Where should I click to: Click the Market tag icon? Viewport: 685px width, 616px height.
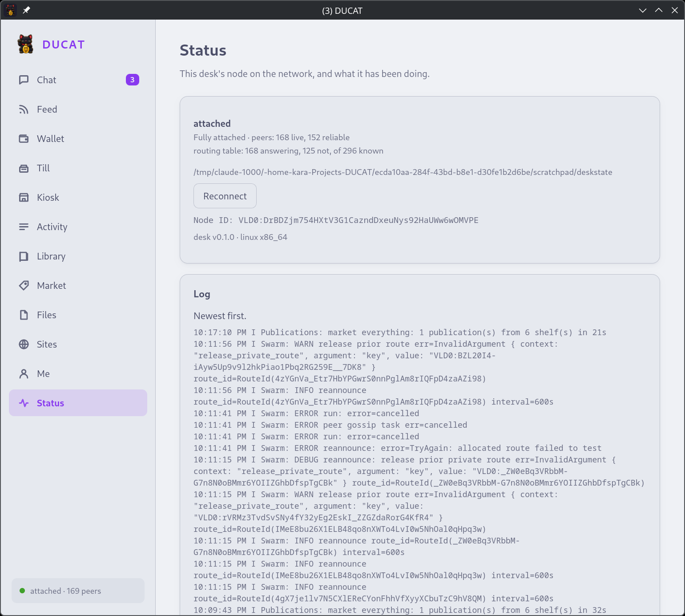[24, 286]
